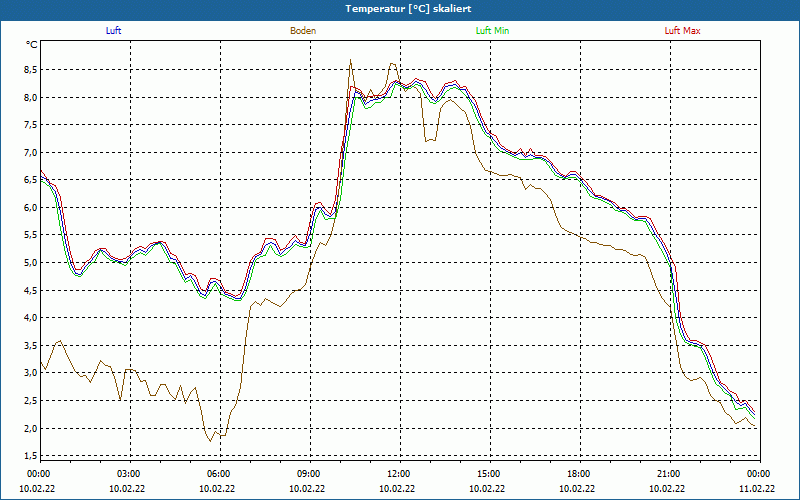
Task: Toggle the Luft Max legend entry
Action: [683, 31]
